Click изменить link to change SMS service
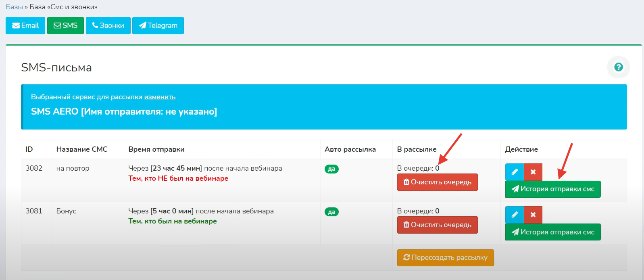644x280 pixels. click(160, 97)
